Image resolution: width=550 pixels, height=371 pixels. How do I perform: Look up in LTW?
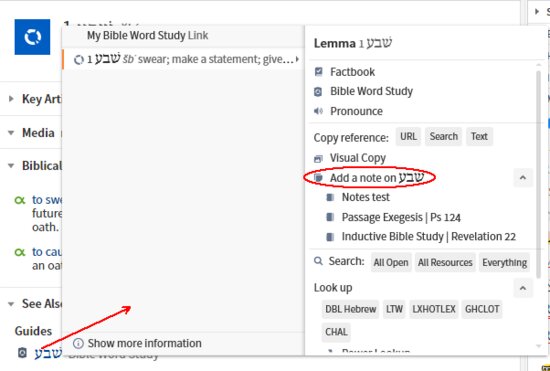(x=394, y=309)
